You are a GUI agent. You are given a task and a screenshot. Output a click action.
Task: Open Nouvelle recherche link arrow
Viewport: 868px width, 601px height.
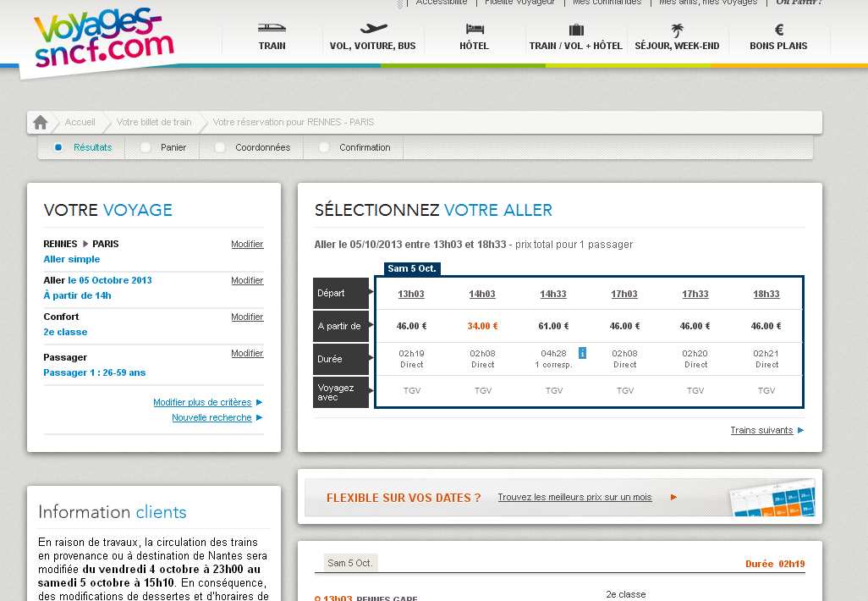[259, 418]
